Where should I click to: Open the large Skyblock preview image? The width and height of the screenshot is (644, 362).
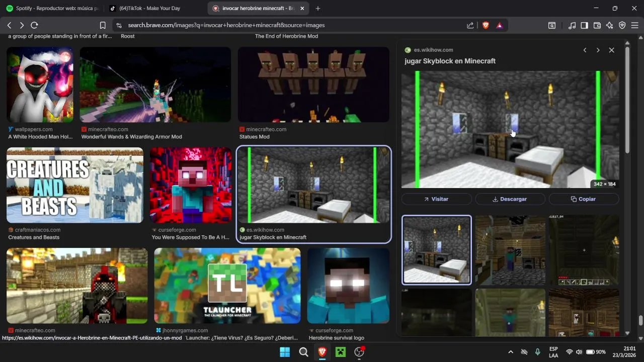(x=510, y=129)
